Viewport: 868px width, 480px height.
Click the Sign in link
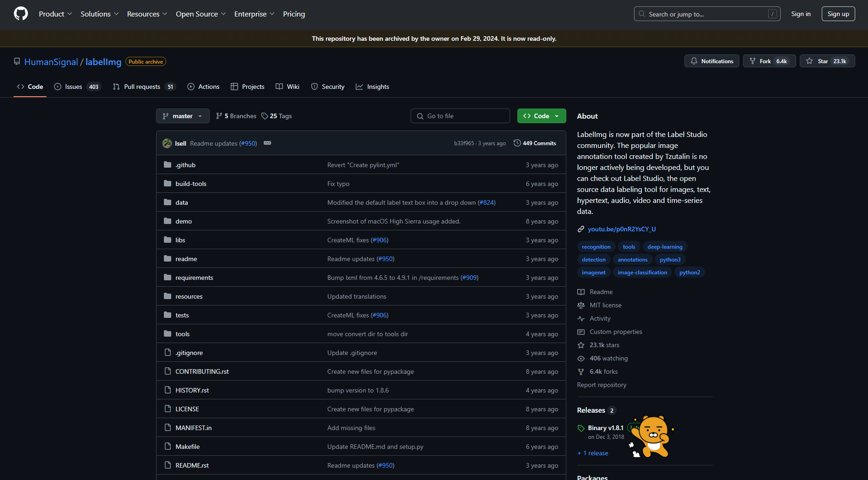click(x=801, y=14)
